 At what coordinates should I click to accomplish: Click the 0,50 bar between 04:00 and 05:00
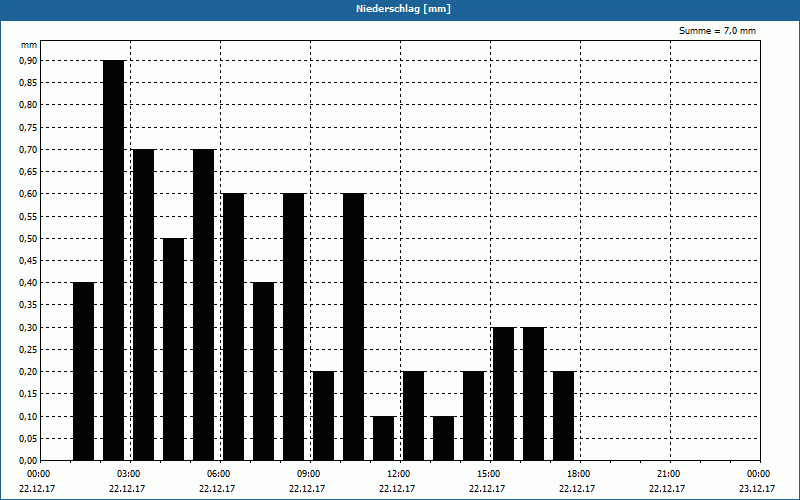coord(173,349)
